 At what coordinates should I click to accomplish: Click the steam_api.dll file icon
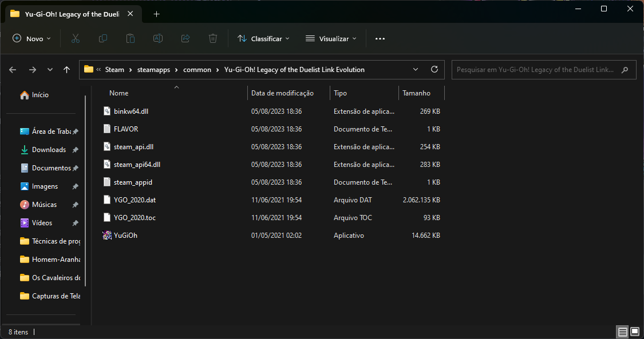click(107, 146)
